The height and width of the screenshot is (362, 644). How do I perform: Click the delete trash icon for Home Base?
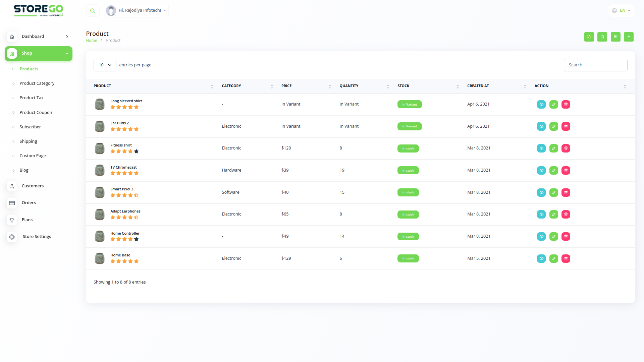click(566, 258)
